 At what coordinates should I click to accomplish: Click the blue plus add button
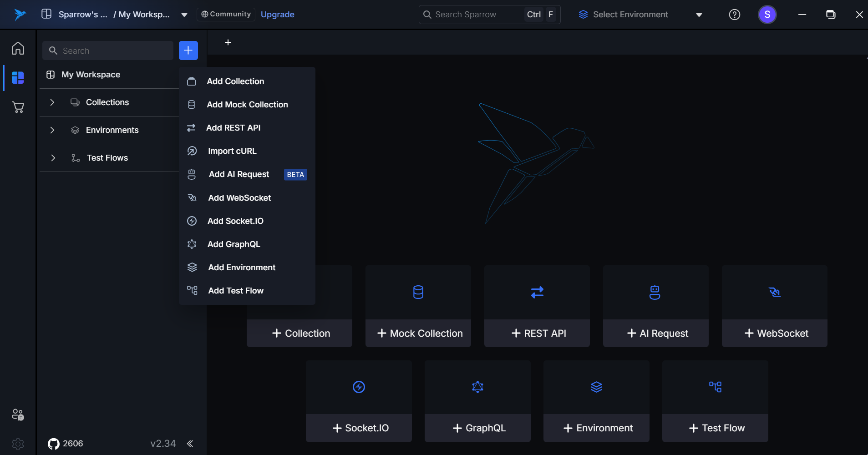point(188,51)
